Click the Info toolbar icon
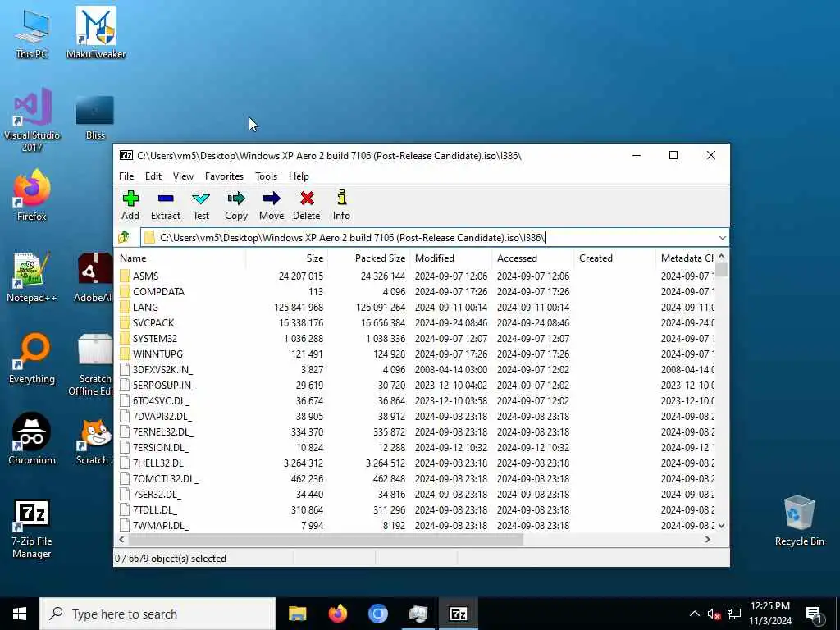The height and width of the screenshot is (630, 840). click(x=341, y=205)
